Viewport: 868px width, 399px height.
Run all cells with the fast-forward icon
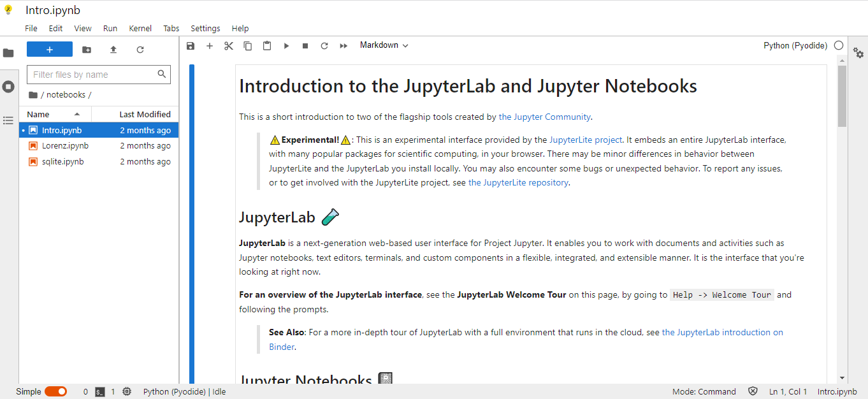(x=343, y=45)
